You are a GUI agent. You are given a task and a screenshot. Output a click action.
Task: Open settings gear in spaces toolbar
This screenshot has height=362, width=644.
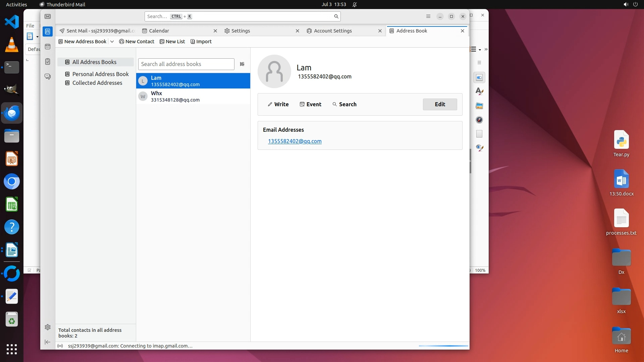(48, 327)
